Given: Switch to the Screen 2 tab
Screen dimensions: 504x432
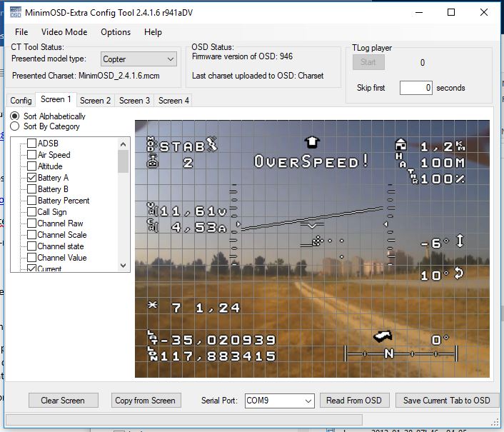Looking at the screenshot, I should pos(95,101).
